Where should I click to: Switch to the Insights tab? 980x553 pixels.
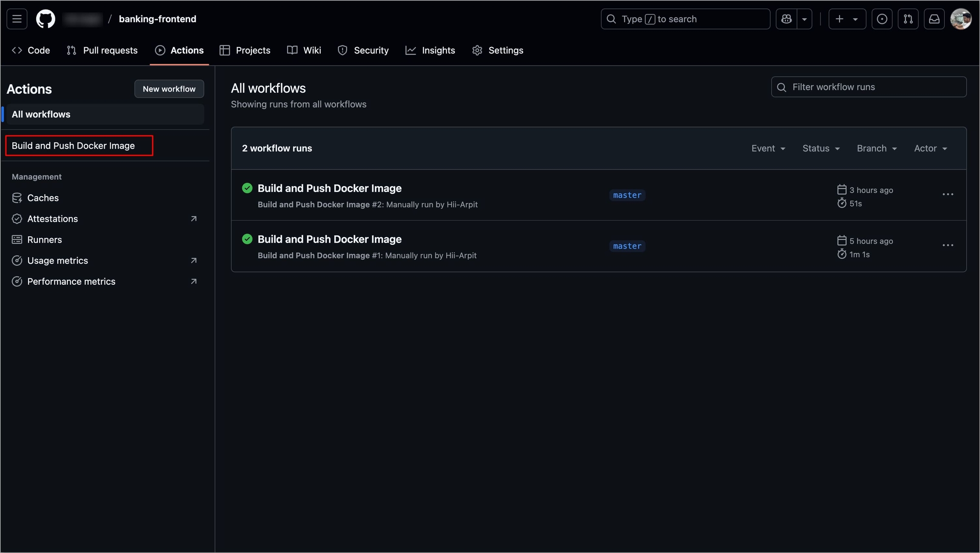point(430,50)
